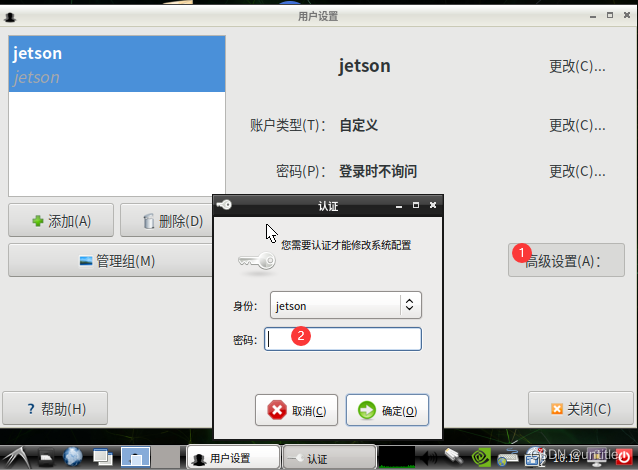Click 更改(C) next to the jetson name
Screen dimensions: 638x470
pos(577,66)
